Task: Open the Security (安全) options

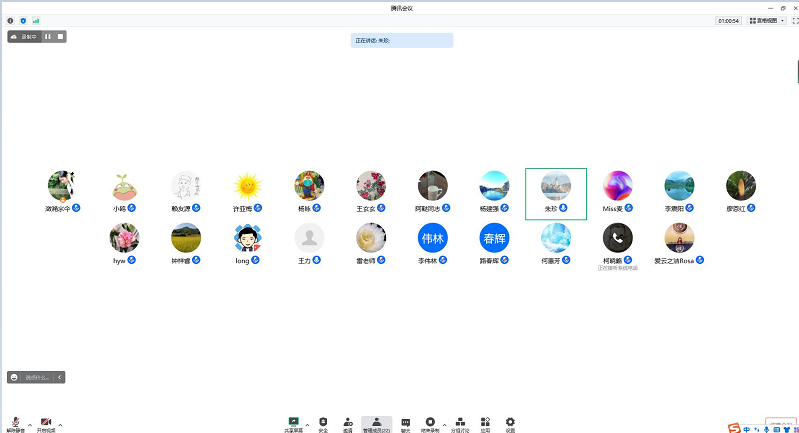Action: [323, 423]
